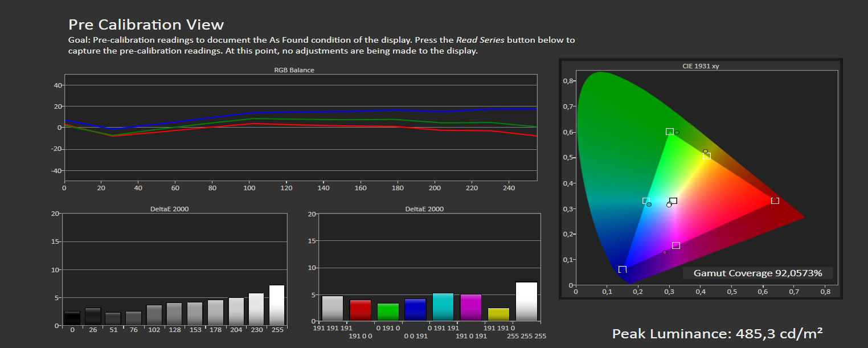Image resolution: width=868 pixels, height=348 pixels.
Task: Click the yellow secondary target square on CIE chart
Action: 707,156
